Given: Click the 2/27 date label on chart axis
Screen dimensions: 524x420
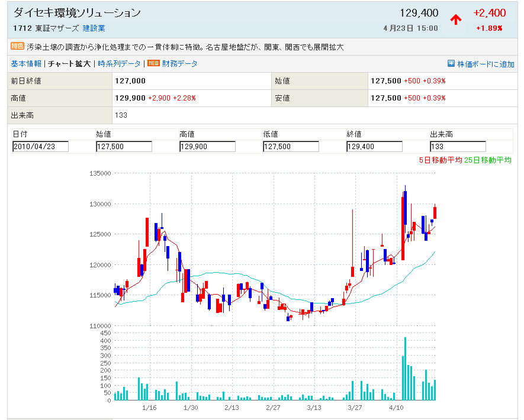Looking at the screenshot, I should pos(273,408).
